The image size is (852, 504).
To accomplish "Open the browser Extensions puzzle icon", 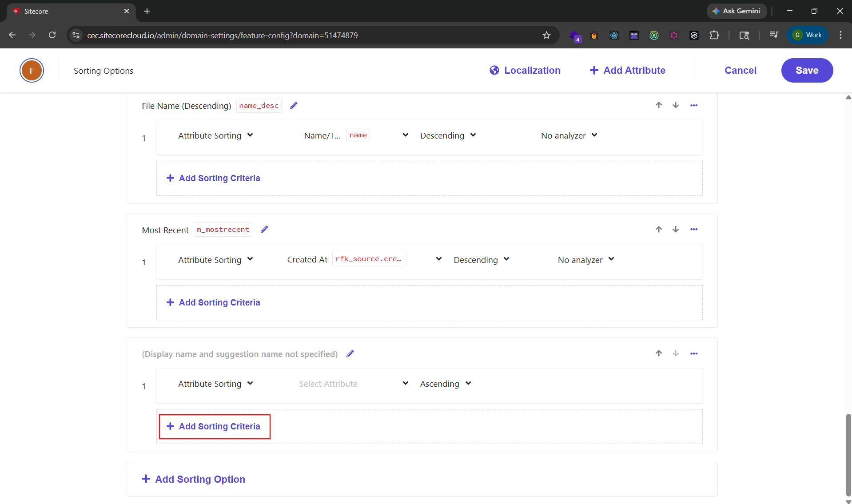I will [x=714, y=36].
